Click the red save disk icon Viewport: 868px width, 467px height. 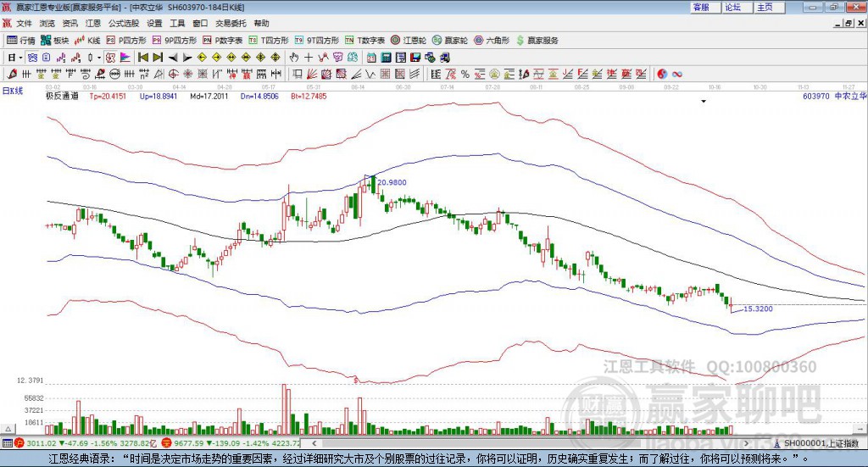point(415,58)
